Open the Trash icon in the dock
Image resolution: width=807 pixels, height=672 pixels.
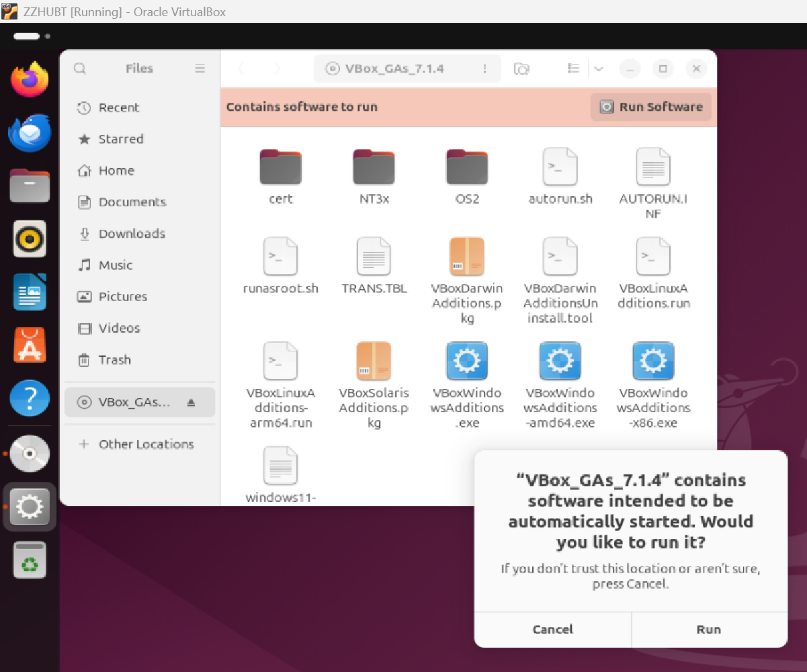(30, 560)
